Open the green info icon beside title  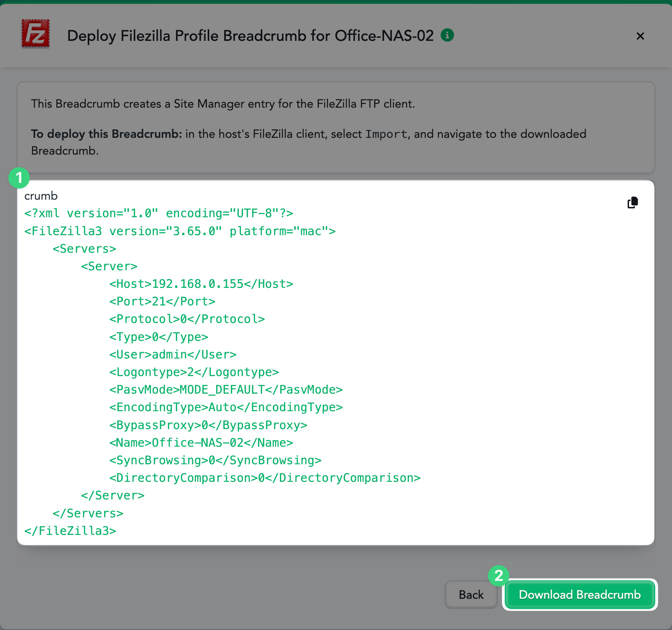click(447, 35)
